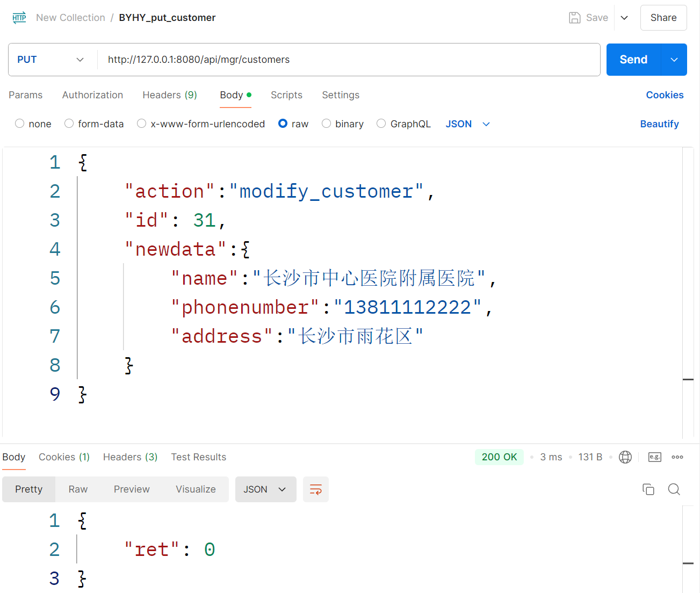The width and height of the screenshot is (700, 593).
Task: Select the x-www-form-urlencoded radio option
Action: click(141, 124)
